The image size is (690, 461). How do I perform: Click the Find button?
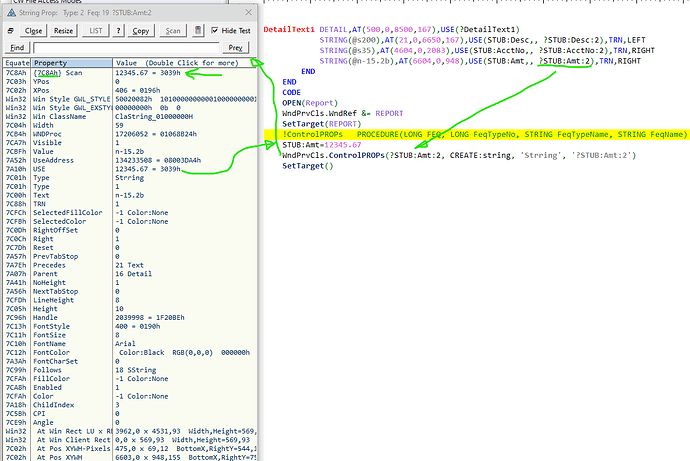pos(16,47)
